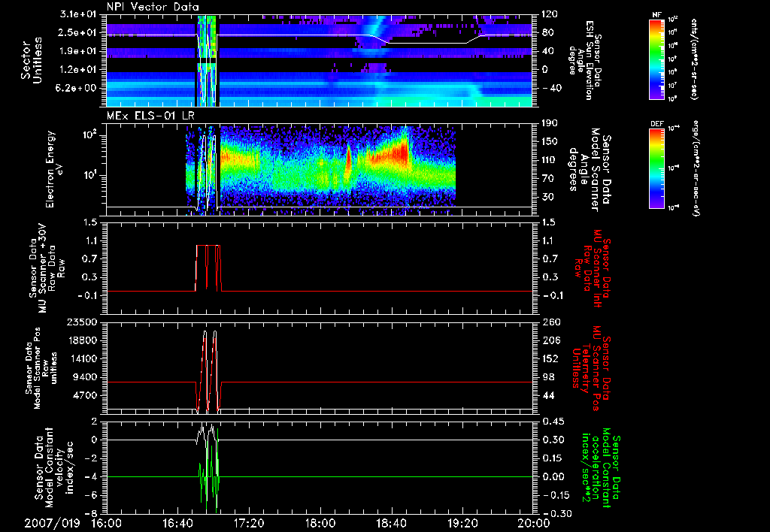Click the "190" scanner angle tick value
This screenshot has width=770, height=532.
[550, 123]
